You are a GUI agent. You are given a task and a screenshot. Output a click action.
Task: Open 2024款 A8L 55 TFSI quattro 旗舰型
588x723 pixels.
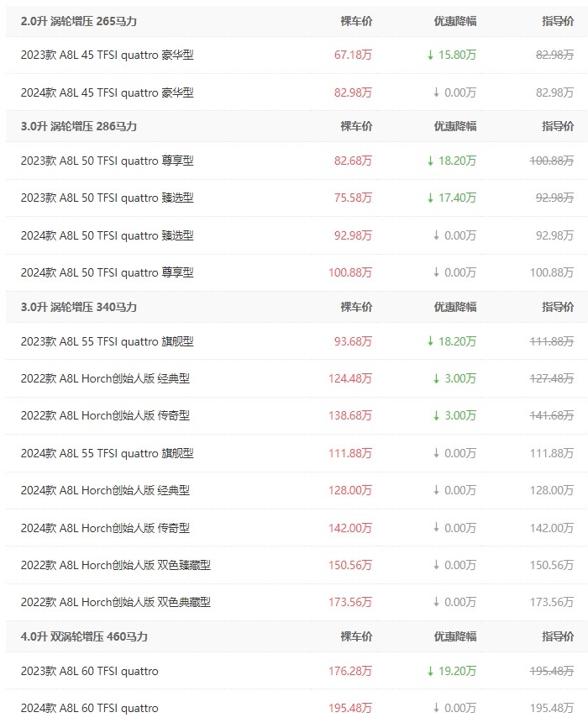107,453
